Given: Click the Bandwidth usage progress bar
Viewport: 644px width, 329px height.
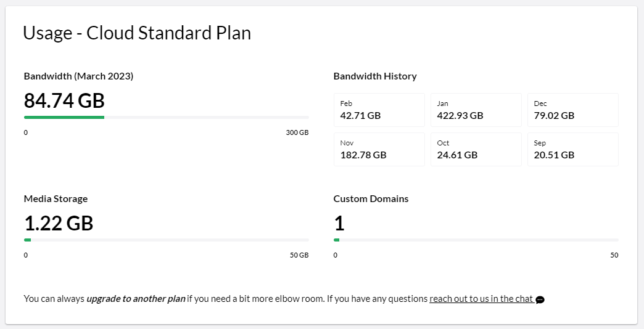Looking at the screenshot, I should (167, 117).
